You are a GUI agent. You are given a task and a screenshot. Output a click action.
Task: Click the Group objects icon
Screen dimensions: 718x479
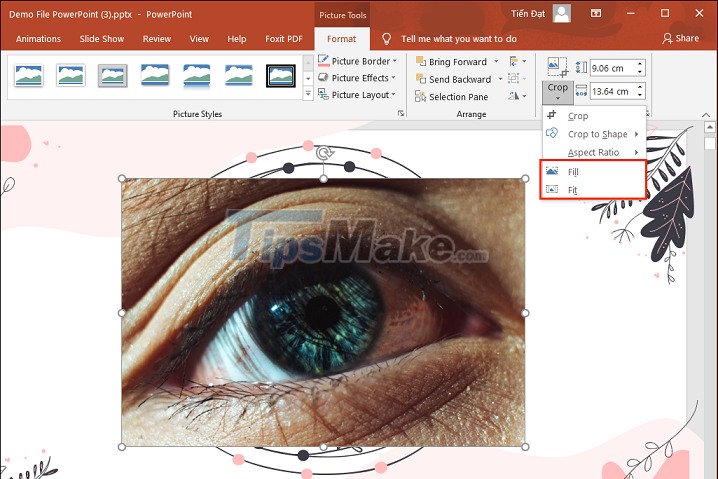click(x=518, y=79)
